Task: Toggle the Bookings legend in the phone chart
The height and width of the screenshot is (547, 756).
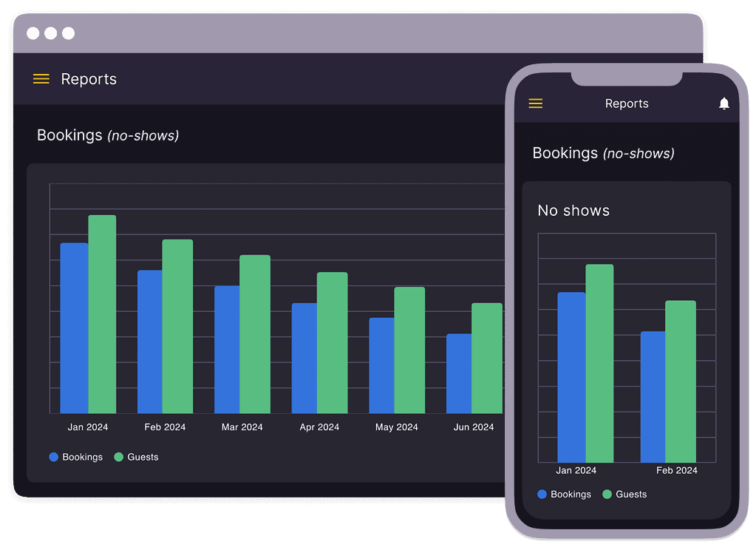Action: click(564, 494)
